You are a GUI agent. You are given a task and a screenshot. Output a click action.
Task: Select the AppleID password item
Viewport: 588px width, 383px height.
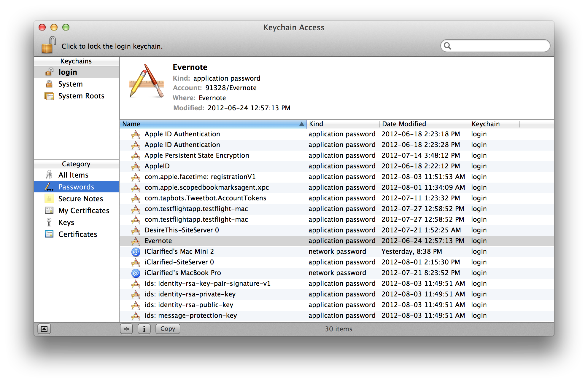(x=337, y=166)
